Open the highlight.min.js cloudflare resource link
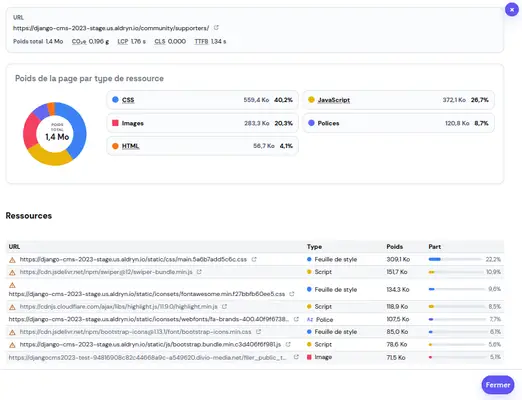522x400 pixels. tap(119, 306)
